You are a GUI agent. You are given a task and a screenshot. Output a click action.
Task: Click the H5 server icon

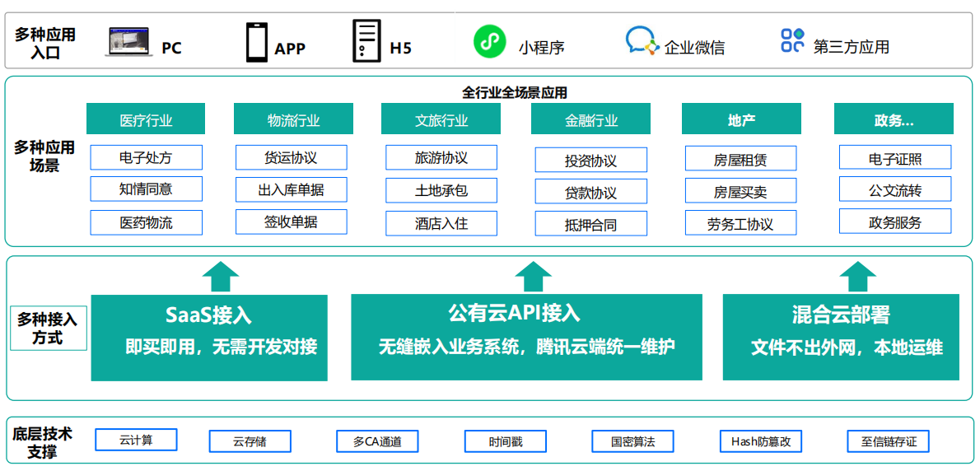pyautogui.click(x=366, y=40)
